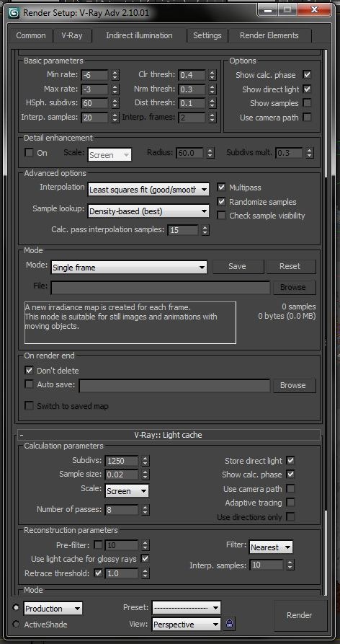Click the light cache Subdivs field
The image size is (340, 644).
(x=122, y=461)
